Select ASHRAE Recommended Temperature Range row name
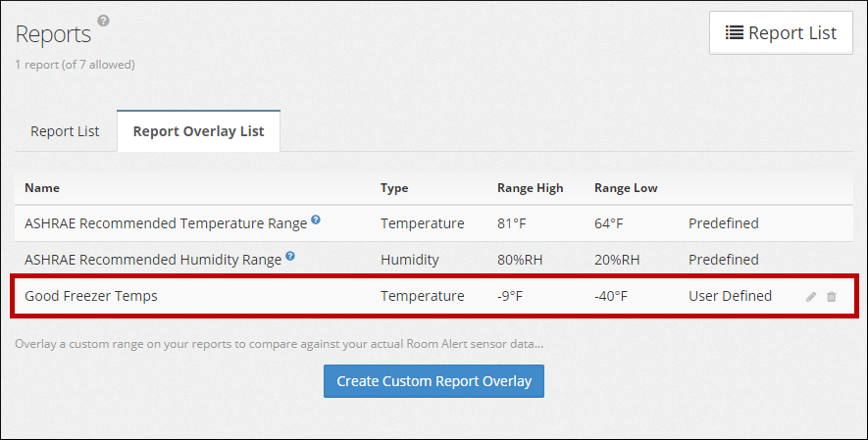The image size is (868, 440). pyautogui.click(x=166, y=223)
